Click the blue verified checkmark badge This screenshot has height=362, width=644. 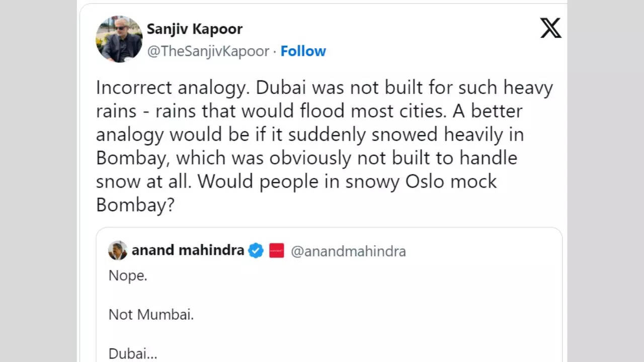click(256, 250)
